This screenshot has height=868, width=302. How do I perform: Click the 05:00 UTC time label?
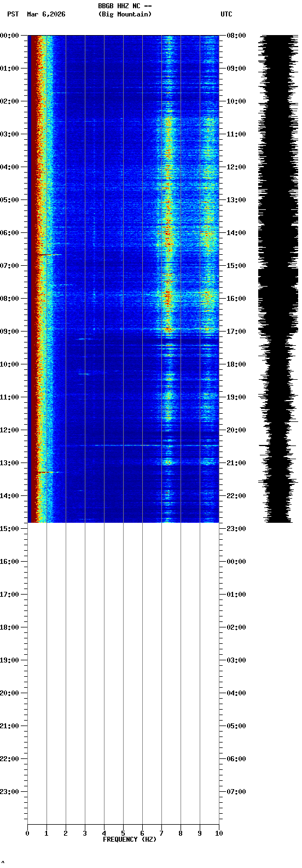point(236,726)
